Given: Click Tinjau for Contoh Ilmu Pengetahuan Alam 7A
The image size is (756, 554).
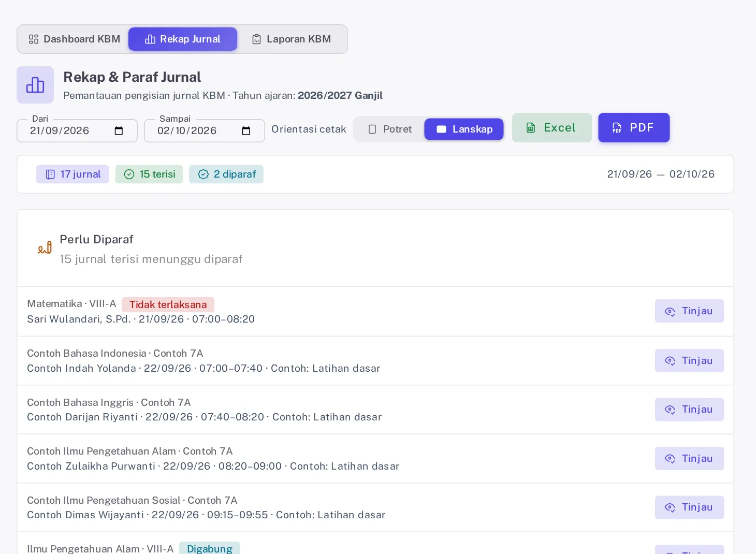Looking at the screenshot, I should (x=689, y=458).
